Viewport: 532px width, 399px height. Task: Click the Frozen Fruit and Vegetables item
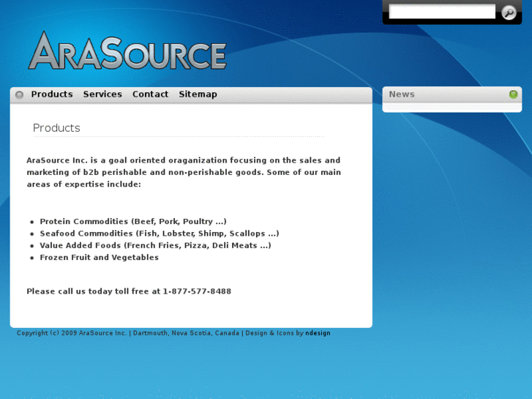(x=99, y=258)
